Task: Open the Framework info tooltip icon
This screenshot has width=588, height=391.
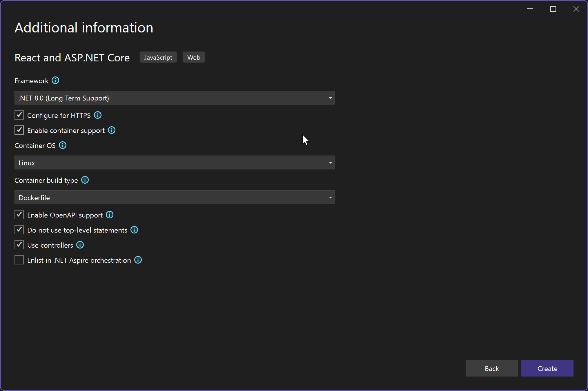Action: (55, 81)
